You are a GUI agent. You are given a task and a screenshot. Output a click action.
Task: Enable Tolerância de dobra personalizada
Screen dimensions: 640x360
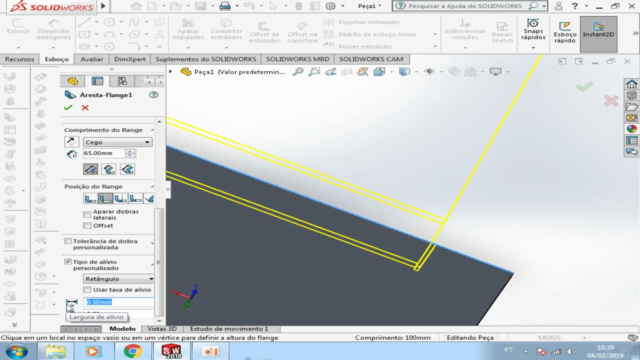68,241
